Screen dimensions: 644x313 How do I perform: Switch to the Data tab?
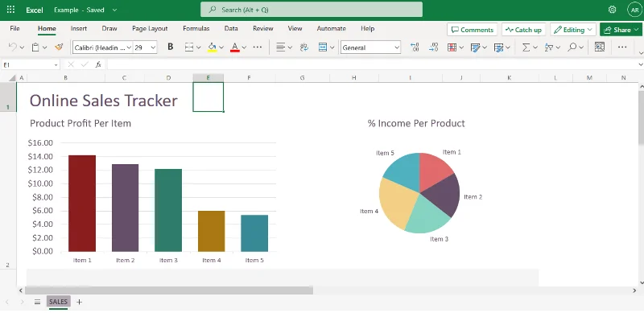pos(231,28)
